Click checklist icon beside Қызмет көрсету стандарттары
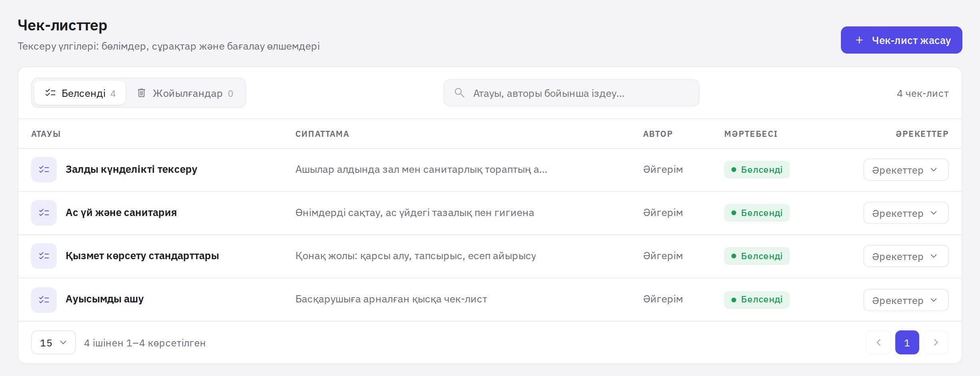Image resolution: width=980 pixels, height=376 pixels. pos(44,256)
